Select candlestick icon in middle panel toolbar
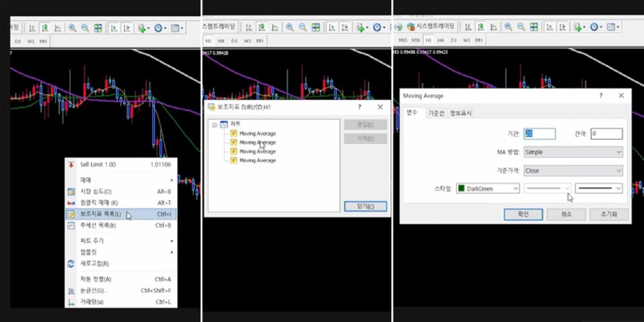Viewport: 644px width, 322px height. [x=262, y=27]
